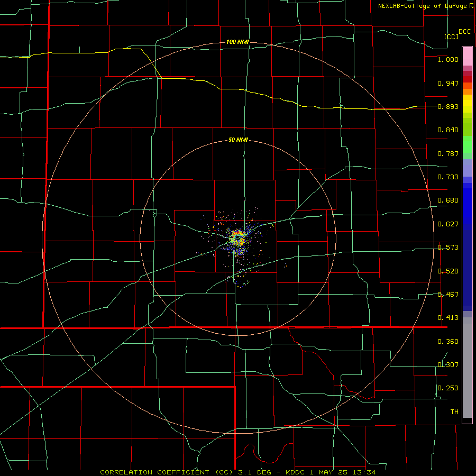Viewport: 476px width, 476px height.
Task: Click the 0.893 color scale value
Action: 448,106
